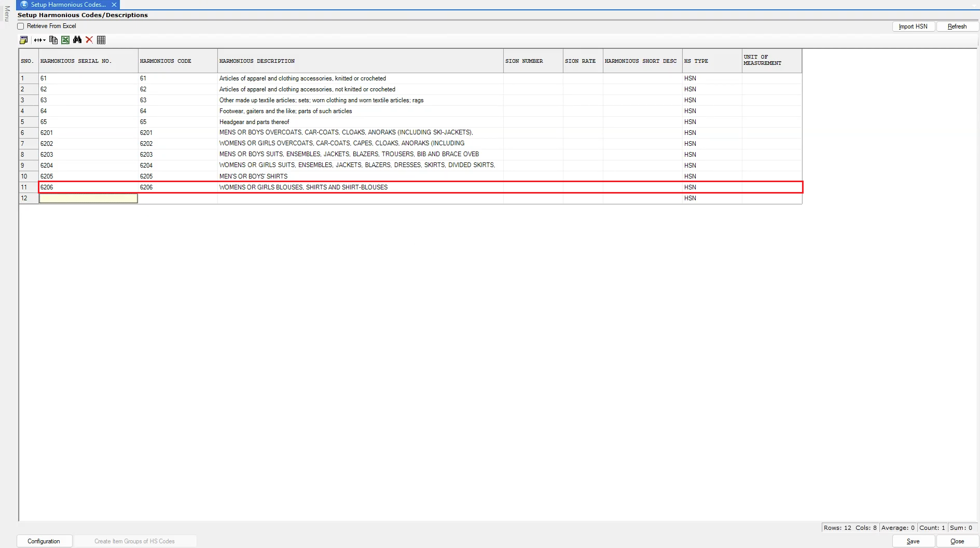Export the grid using the Excel icon
Screen dimensions: 980x548
click(65, 40)
